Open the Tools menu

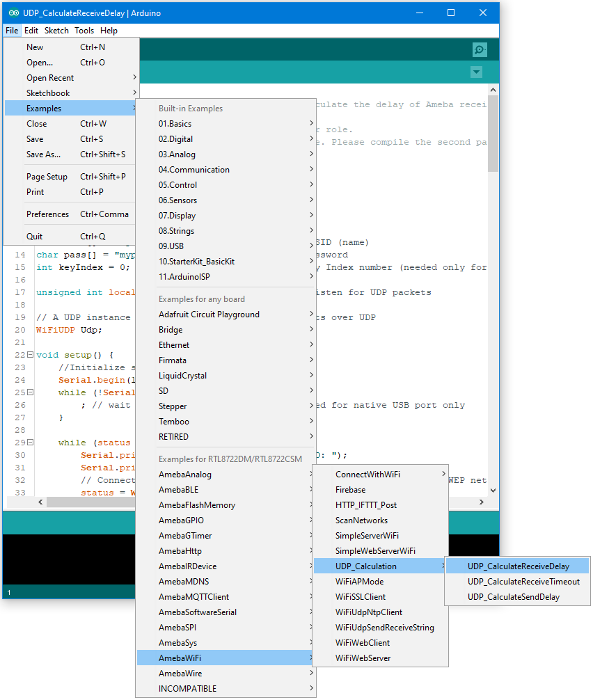click(84, 31)
